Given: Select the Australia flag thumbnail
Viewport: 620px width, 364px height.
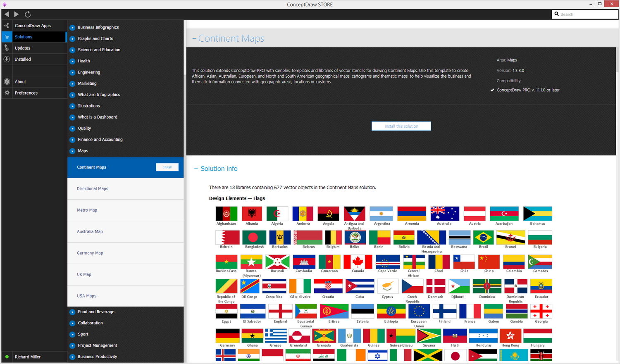Looking at the screenshot, I should [444, 214].
